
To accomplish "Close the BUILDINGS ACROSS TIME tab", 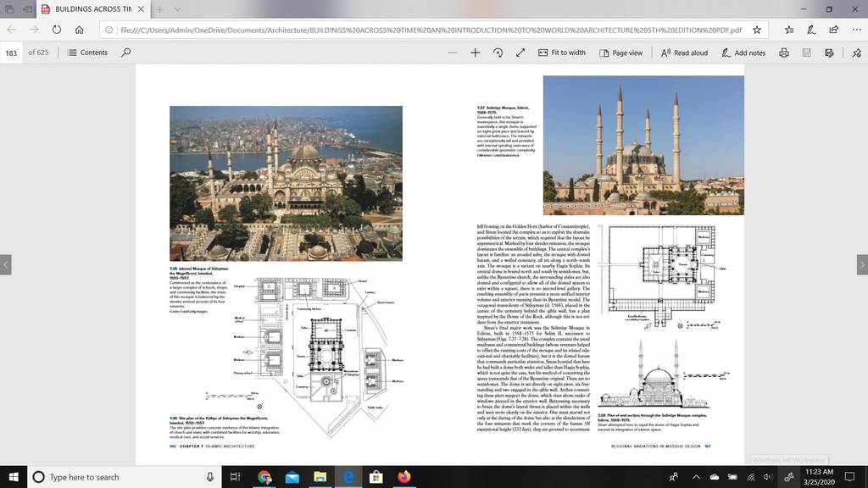I will [x=142, y=9].
